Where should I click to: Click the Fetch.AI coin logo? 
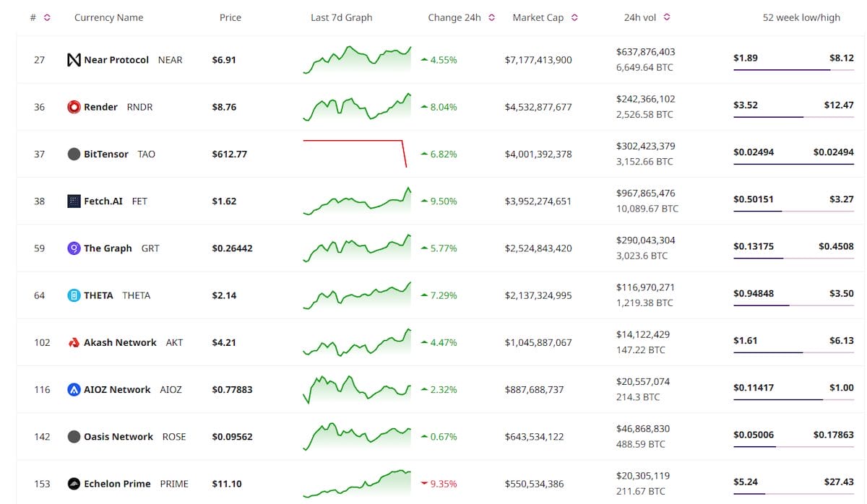pos(74,201)
